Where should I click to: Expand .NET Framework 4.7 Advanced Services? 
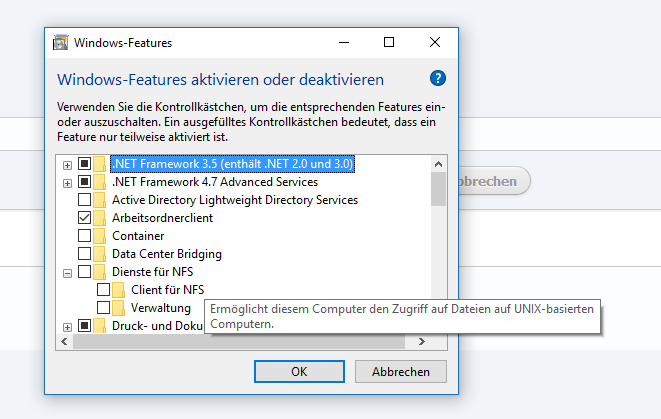pos(67,183)
